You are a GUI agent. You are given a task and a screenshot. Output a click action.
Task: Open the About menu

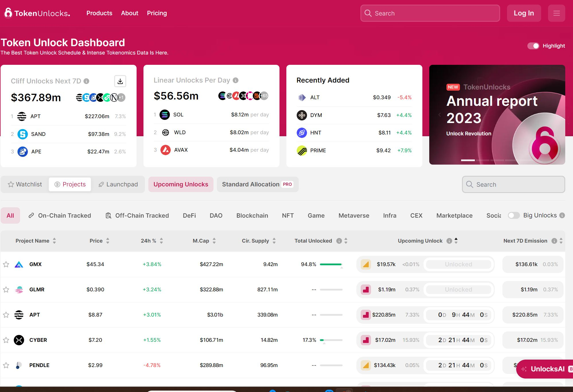click(x=130, y=13)
